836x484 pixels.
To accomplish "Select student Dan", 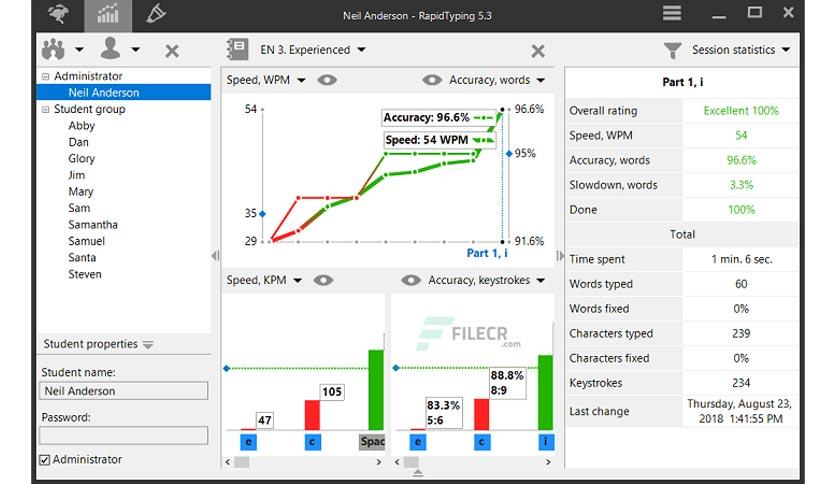I will point(78,142).
